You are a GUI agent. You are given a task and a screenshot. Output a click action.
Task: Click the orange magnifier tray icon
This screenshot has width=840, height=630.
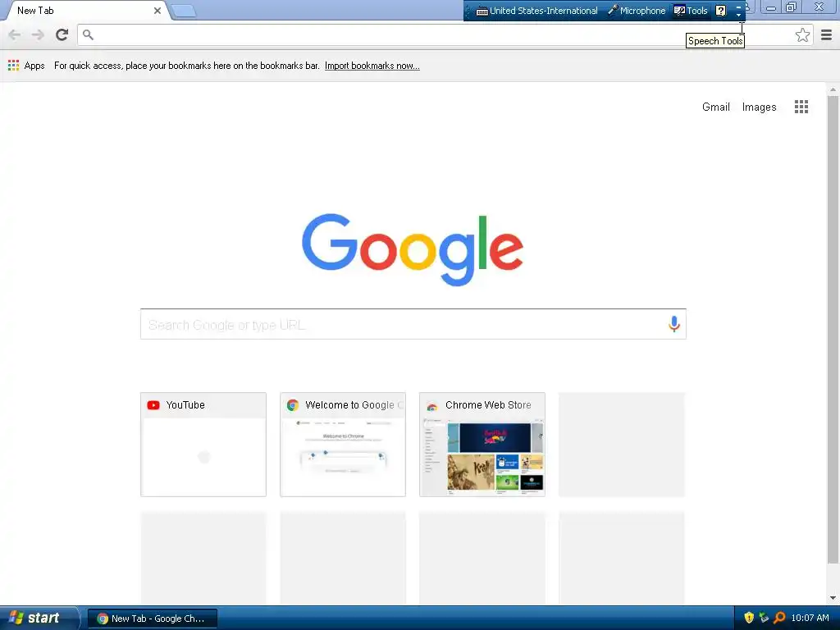coord(779,618)
